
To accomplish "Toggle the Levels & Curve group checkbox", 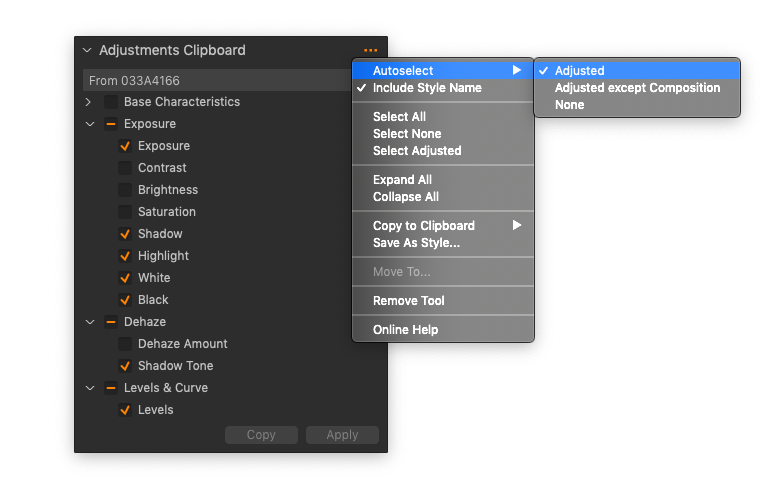I will pyautogui.click(x=111, y=388).
